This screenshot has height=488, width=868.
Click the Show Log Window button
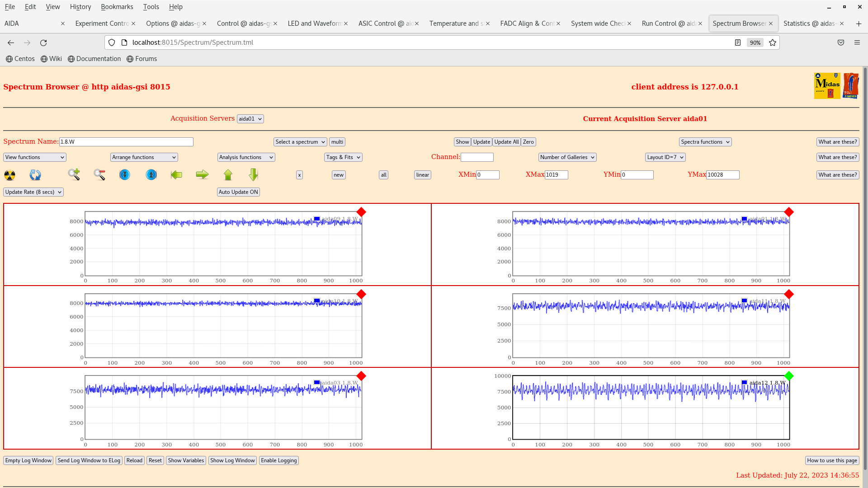pyautogui.click(x=232, y=460)
